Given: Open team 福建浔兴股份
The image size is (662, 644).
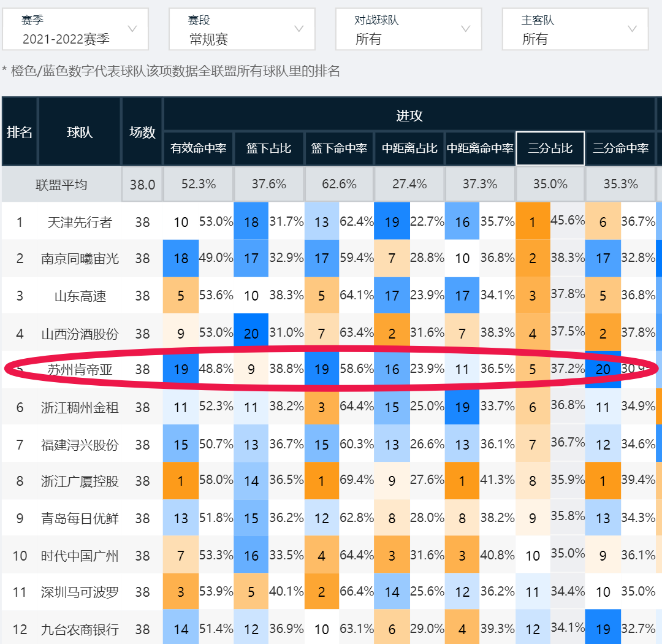Looking at the screenshot, I should pyautogui.click(x=80, y=445).
